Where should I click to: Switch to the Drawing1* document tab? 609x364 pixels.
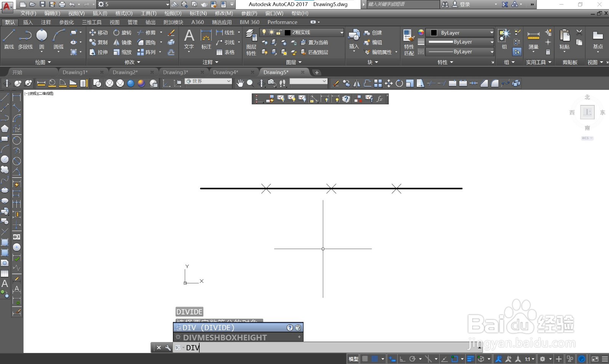pos(75,72)
